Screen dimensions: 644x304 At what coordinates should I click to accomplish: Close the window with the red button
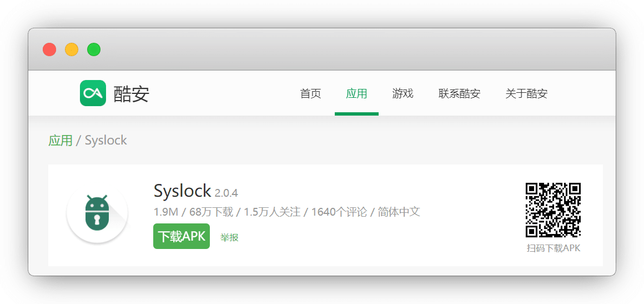[x=49, y=50]
